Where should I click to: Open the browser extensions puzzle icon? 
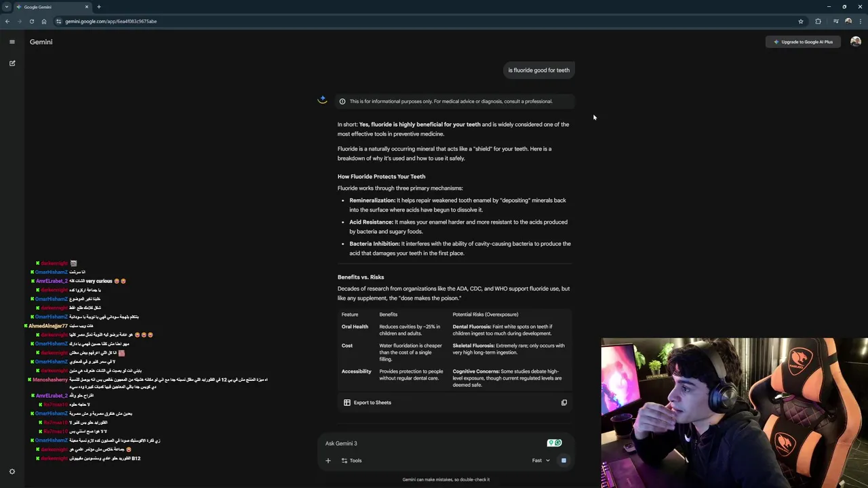point(818,21)
